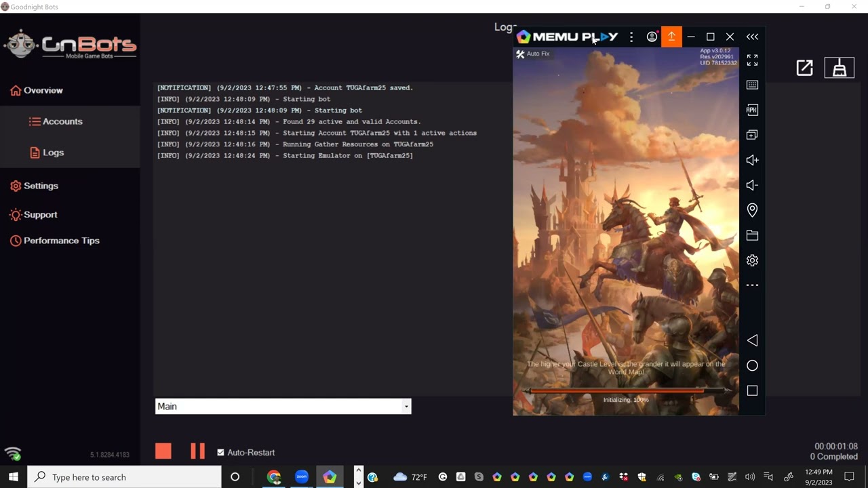868x488 pixels.
Task: Raise emulator volume with the volume-up icon
Action: pos(752,160)
